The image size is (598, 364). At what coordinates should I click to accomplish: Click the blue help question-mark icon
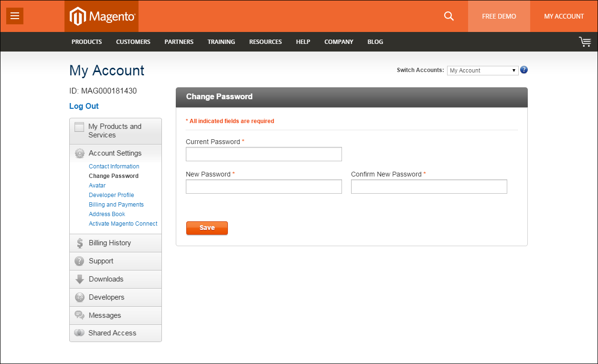point(524,70)
